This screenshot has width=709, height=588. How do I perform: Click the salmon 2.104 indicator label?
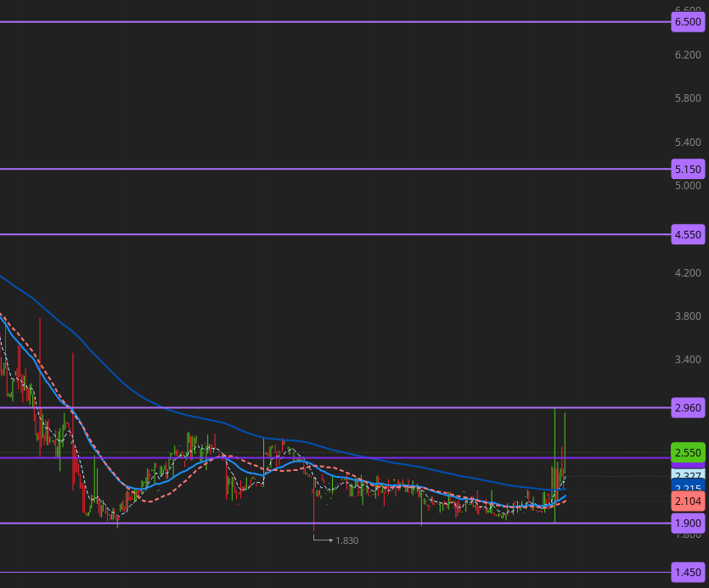(688, 501)
